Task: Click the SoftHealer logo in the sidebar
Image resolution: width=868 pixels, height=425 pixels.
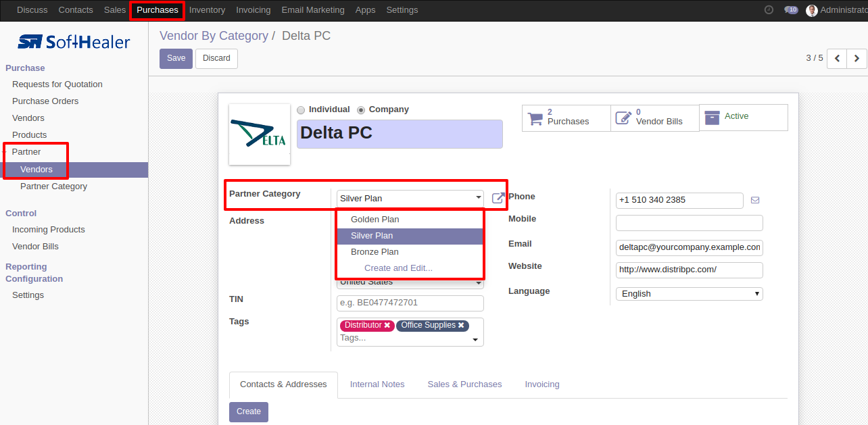Action: pyautogui.click(x=74, y=42)
